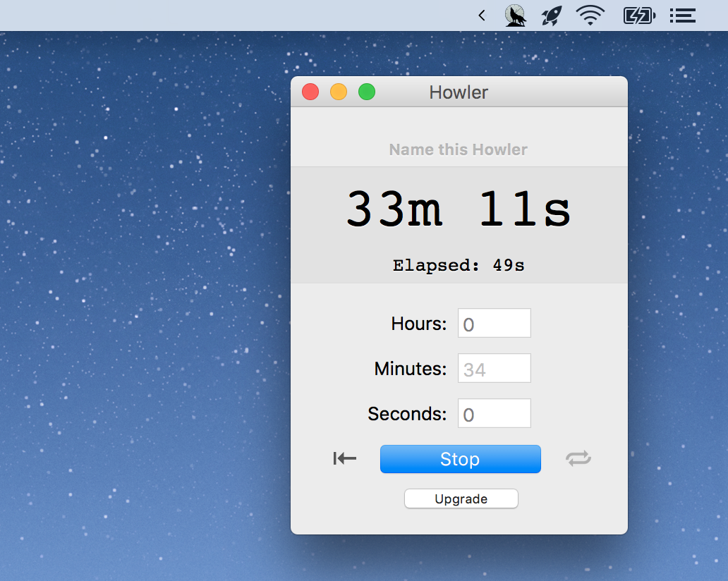The image size is (728, 581).
Task: Click the Upgrade button
Action: (461, 499)
